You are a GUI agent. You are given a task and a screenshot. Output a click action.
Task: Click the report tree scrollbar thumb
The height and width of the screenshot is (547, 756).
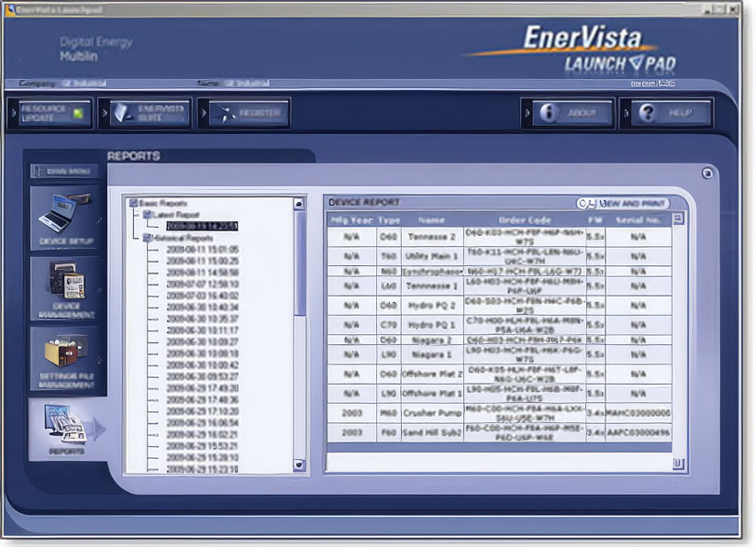299,263
